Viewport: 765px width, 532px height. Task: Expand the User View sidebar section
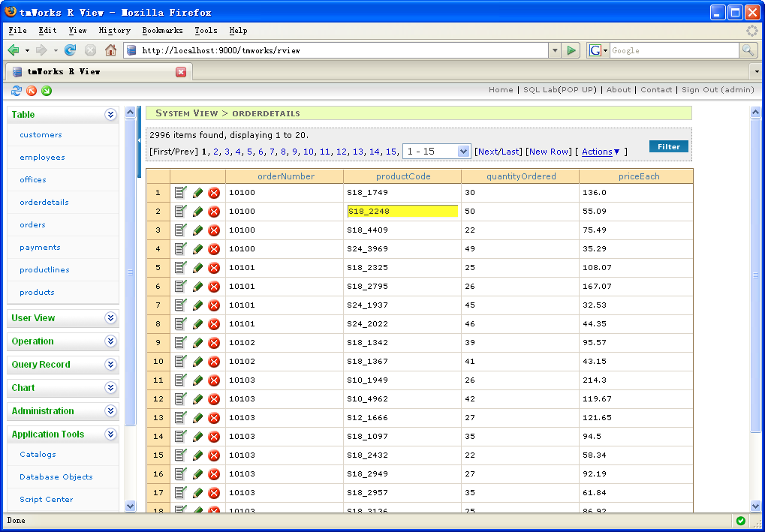(x=111, y=318)
